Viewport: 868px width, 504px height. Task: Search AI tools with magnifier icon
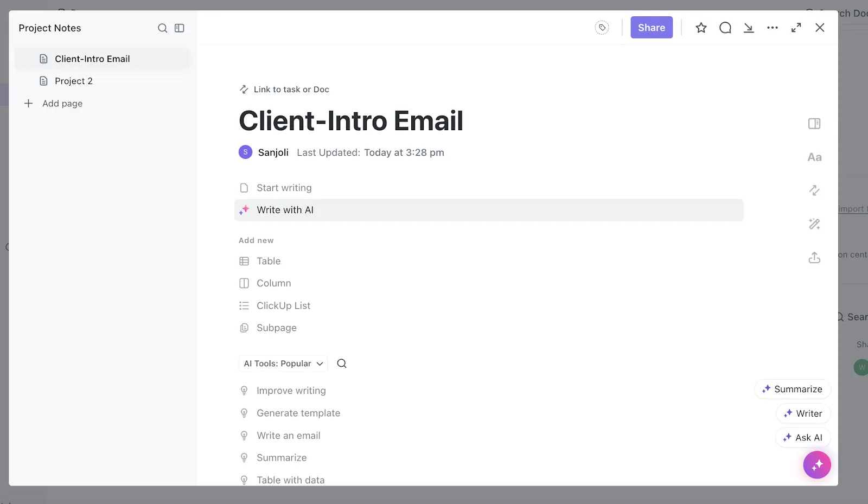point(342,363)
